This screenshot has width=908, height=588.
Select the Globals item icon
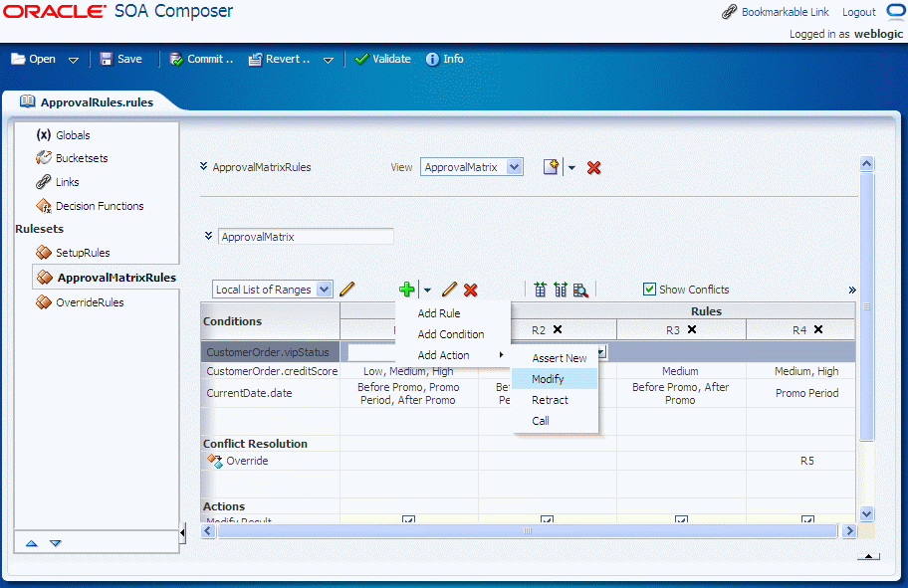point(44,135)
